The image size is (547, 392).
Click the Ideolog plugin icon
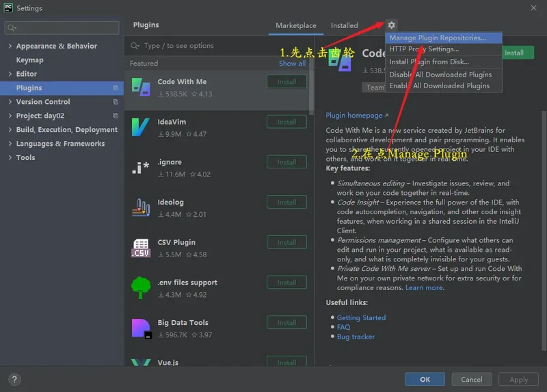coord(141,207)
